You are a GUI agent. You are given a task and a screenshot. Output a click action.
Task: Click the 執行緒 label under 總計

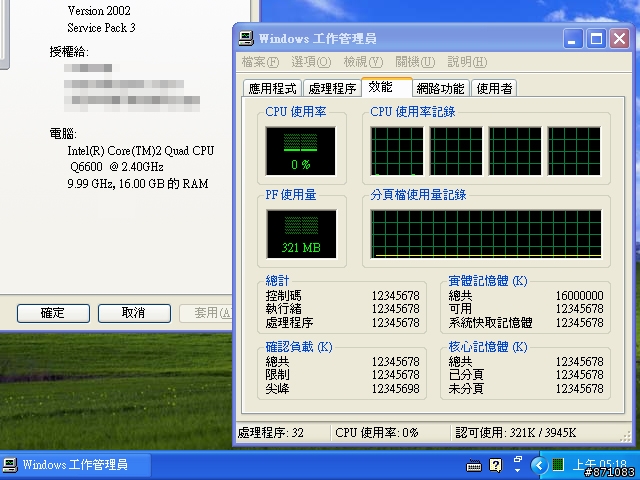284,309
